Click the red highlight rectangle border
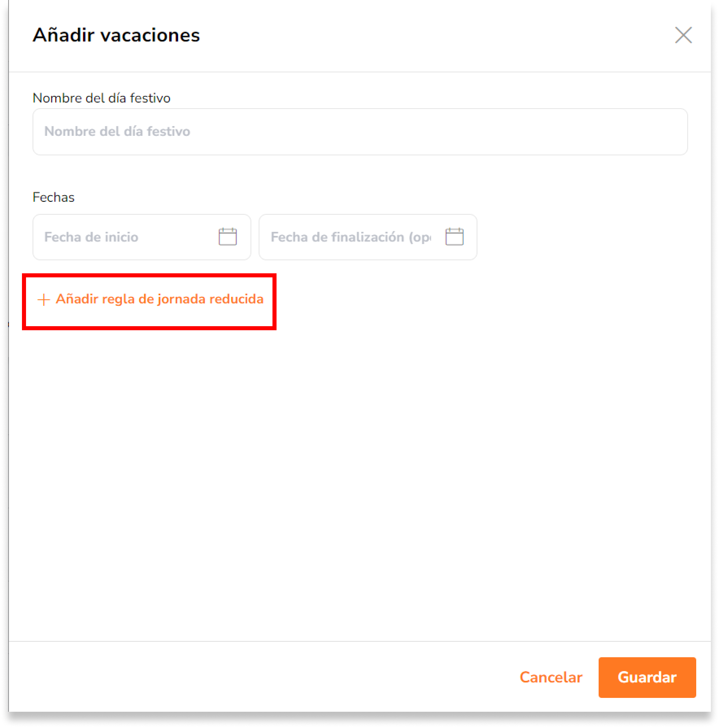719x728 pixels. click(149, 276)
